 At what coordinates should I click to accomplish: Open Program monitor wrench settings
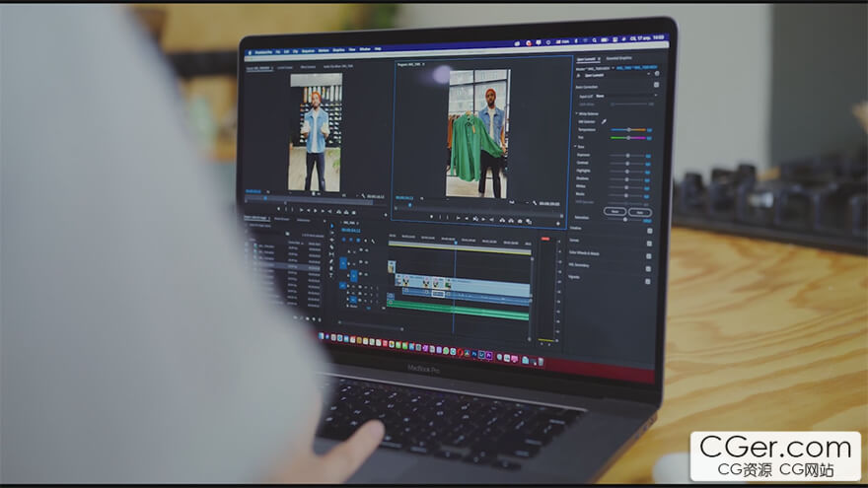pos(535,203)
